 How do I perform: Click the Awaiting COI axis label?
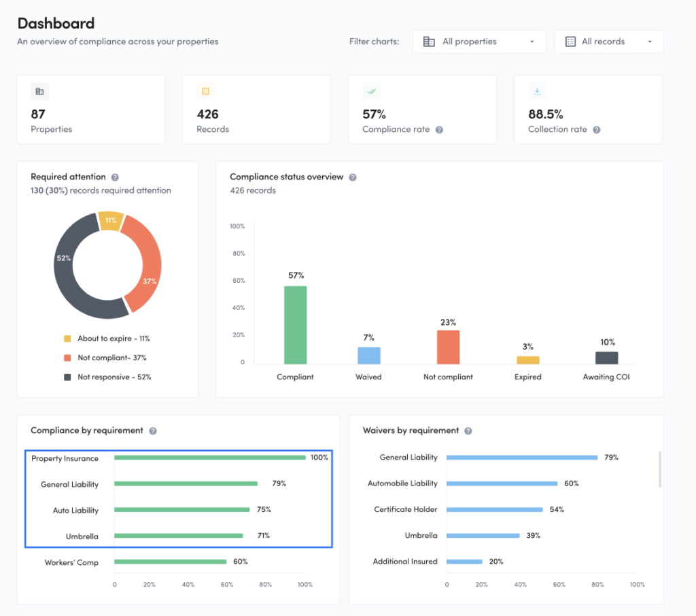click(x=606, y=377)
